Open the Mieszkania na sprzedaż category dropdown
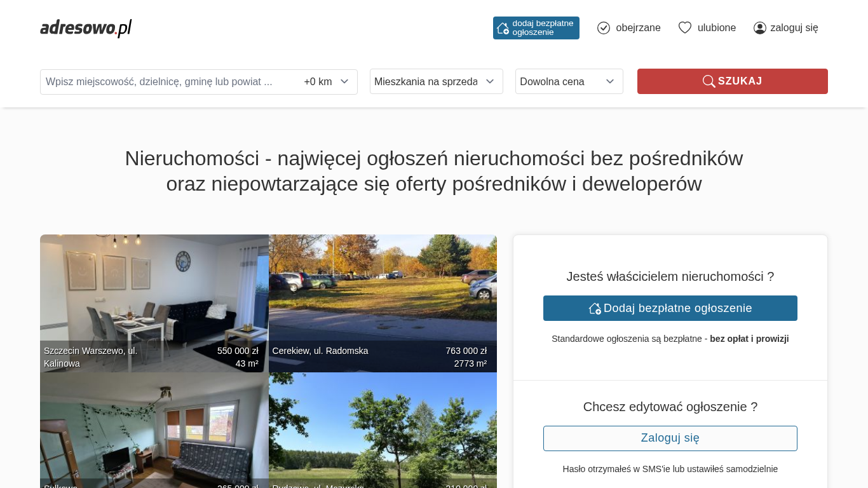 pyautogui.click(x=436, y=81)
